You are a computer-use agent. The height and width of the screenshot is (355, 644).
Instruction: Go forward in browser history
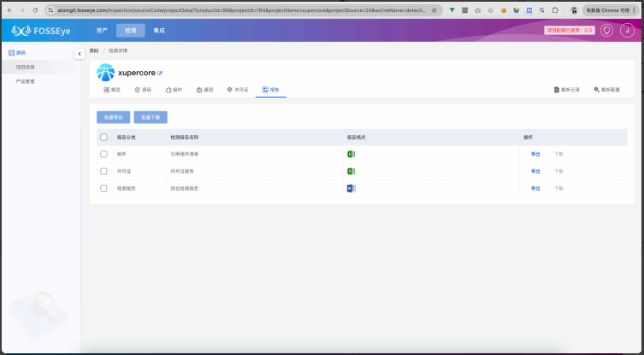22,10
